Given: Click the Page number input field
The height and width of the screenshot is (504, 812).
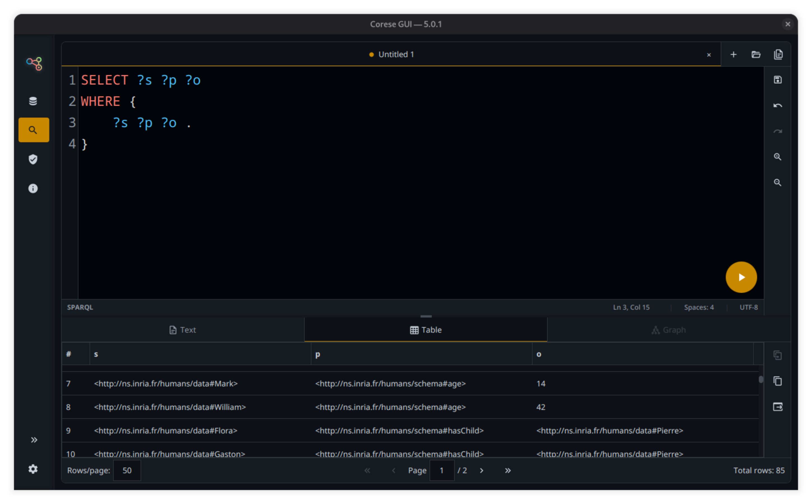Looking at the screenshot, I should pos(442,470).
